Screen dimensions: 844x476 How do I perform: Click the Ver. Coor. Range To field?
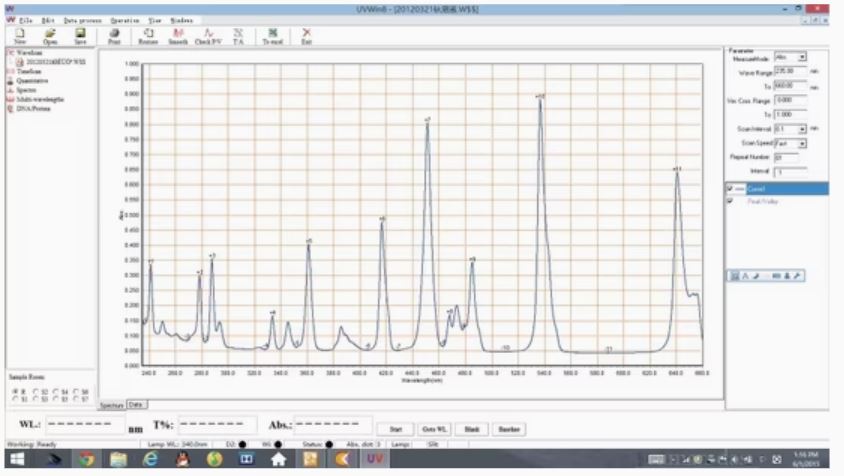(x=791, y=115)
